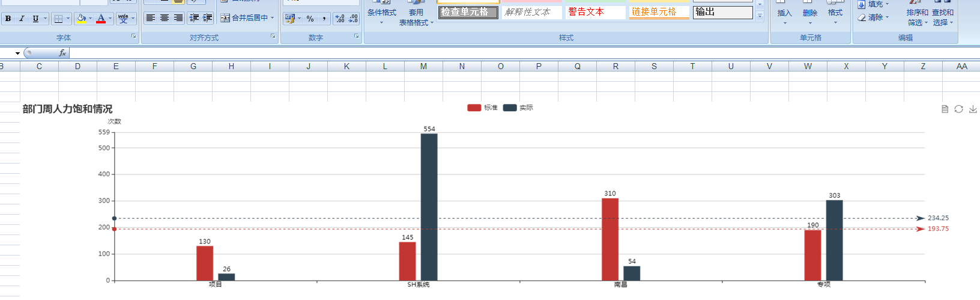Viewport: 980px width, 300px height.
Task: Apply italic formatting
Action: pyautogui.click(x=22, y=19)
